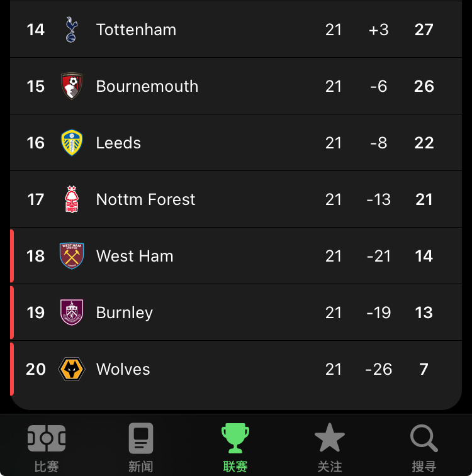Viewport: 472px width, 476px height.
Task: Select Wolves team name
Action: pyautogui.click(x=123, y=369)
